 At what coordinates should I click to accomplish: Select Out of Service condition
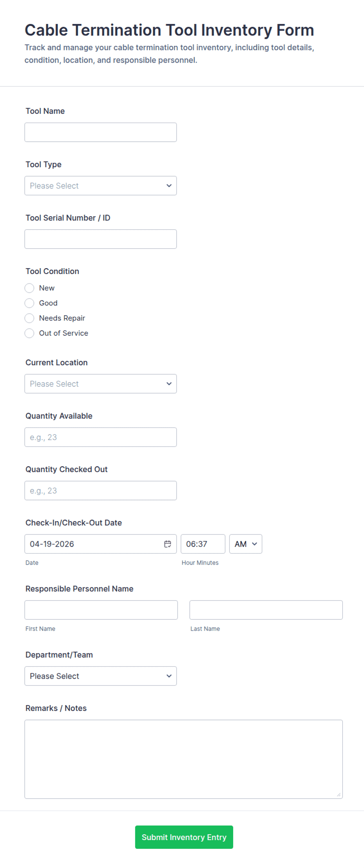point(29,333)
